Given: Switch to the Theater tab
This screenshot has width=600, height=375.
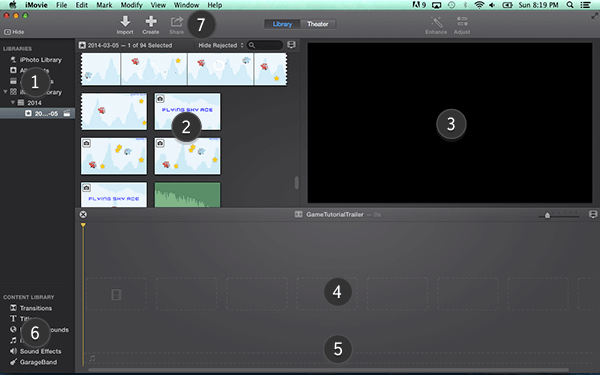Looking at the screenshot, I should click(x=318, y=24).
